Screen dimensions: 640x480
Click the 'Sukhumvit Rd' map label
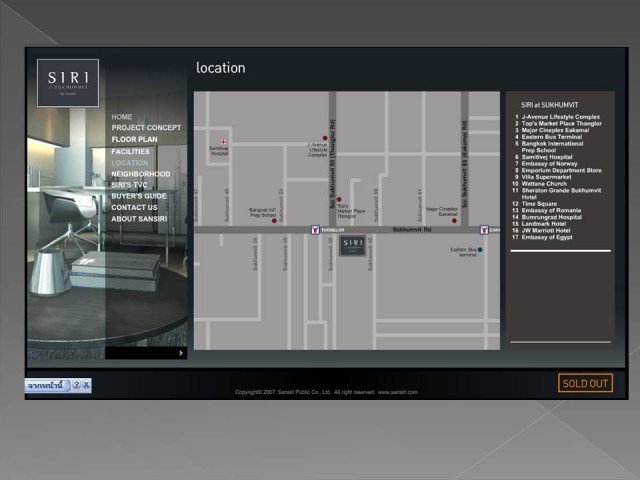(x=411, y=230)
